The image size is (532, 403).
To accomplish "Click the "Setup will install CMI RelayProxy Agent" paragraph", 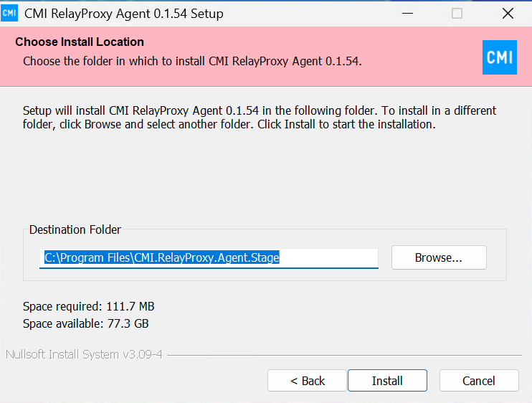I will coord(260,118).
